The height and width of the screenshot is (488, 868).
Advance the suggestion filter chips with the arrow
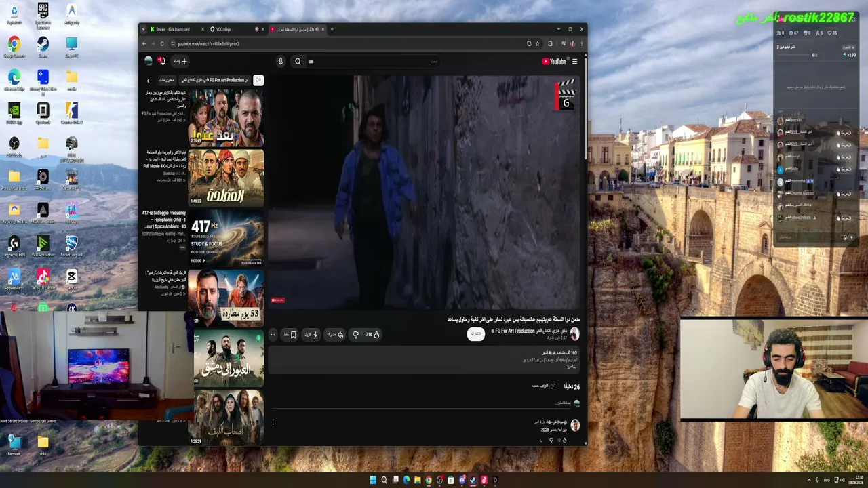pyautogui.click(x=149, y=81)
